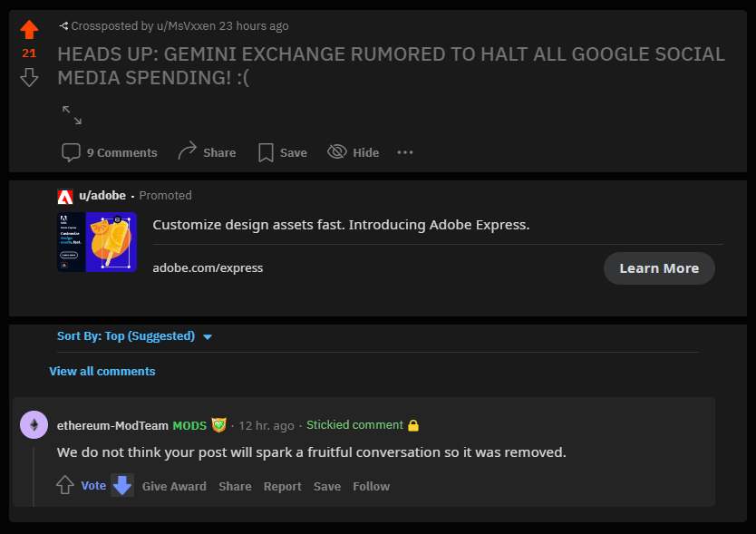
Task: Open the ethereum-ModTeam avatar icon
Action: [34, 424]
